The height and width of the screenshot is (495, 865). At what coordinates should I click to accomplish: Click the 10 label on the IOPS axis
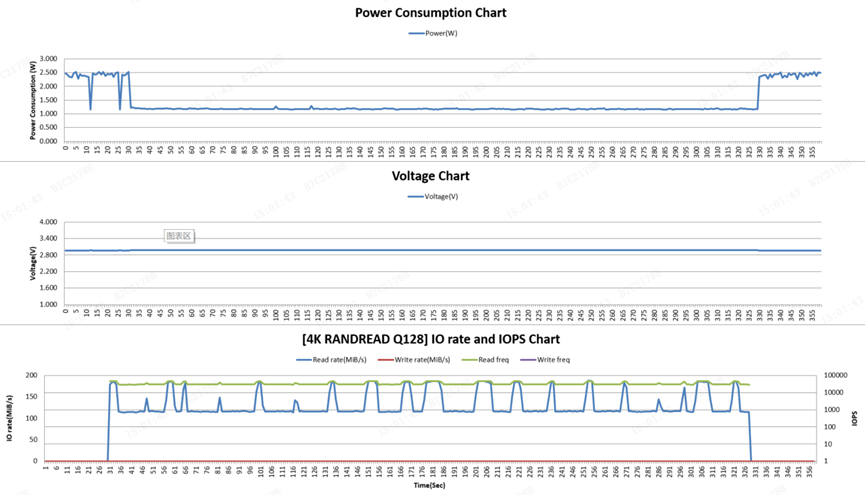(x=828, y=444)
